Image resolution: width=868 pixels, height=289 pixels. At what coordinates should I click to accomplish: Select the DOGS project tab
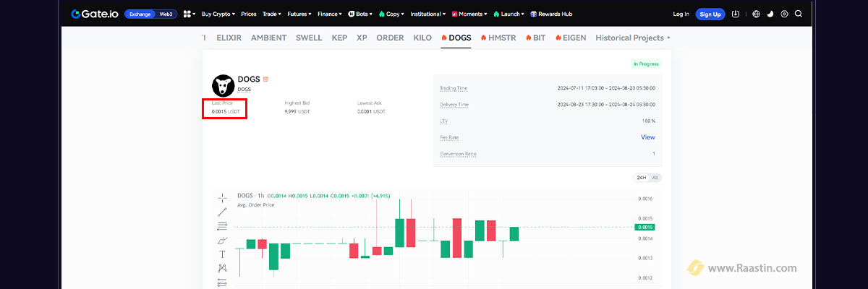[456, 38]
